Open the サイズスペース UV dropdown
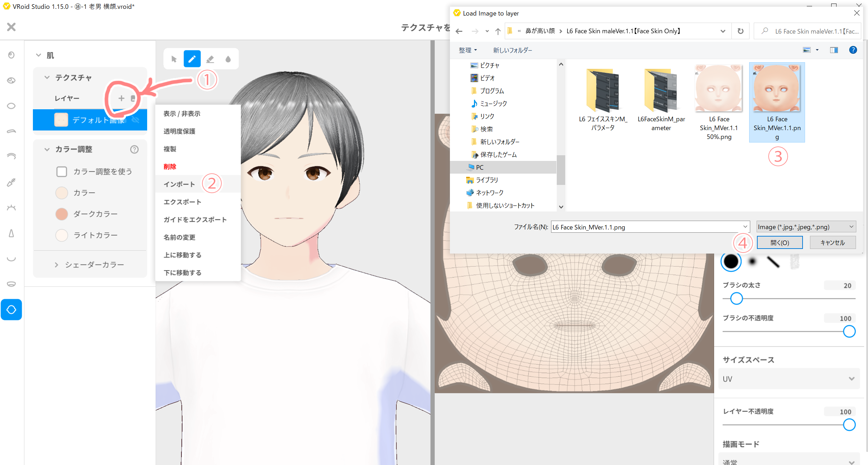 (x=789, y=379)
